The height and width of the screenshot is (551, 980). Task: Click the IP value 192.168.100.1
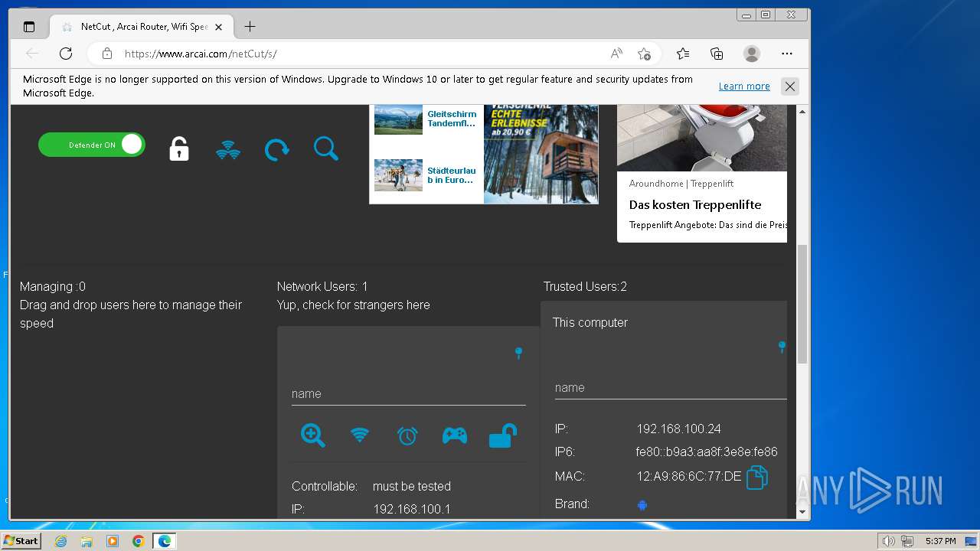(412, 510)
